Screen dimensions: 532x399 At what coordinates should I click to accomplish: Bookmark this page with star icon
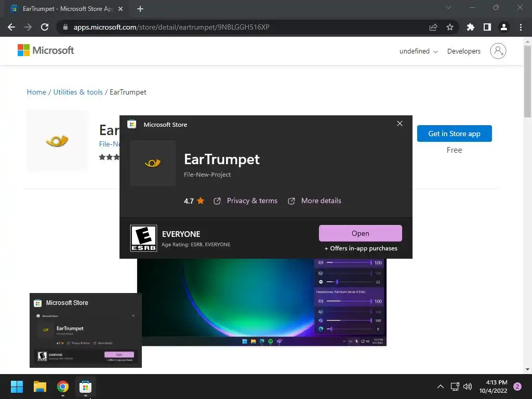point(450,27)
